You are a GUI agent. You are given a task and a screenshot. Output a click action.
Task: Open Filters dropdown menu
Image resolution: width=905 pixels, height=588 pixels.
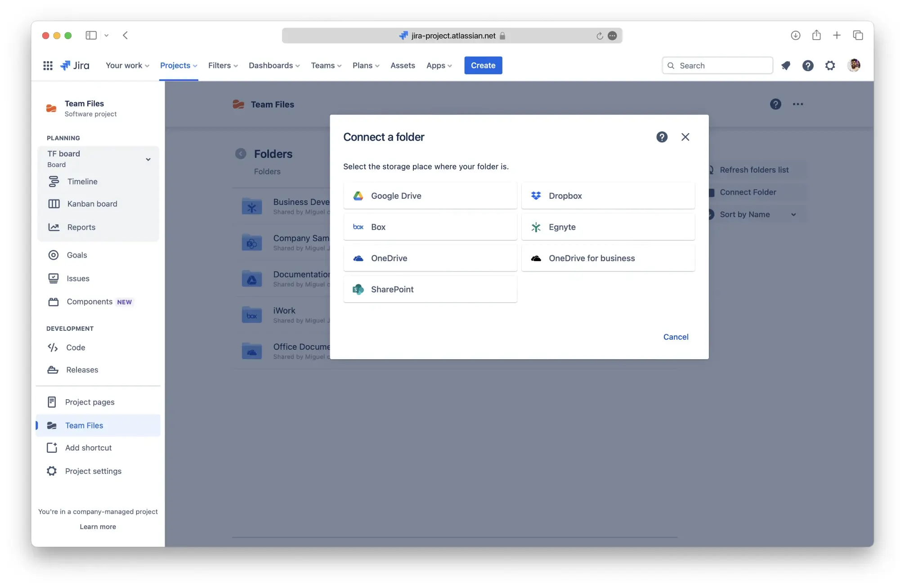pos(223,66)
